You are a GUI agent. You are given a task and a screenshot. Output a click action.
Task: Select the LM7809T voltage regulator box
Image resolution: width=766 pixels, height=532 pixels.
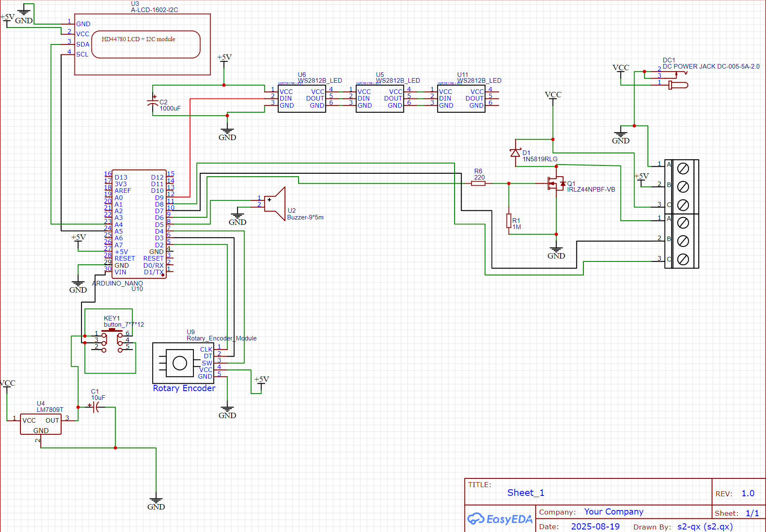(41, 424)
